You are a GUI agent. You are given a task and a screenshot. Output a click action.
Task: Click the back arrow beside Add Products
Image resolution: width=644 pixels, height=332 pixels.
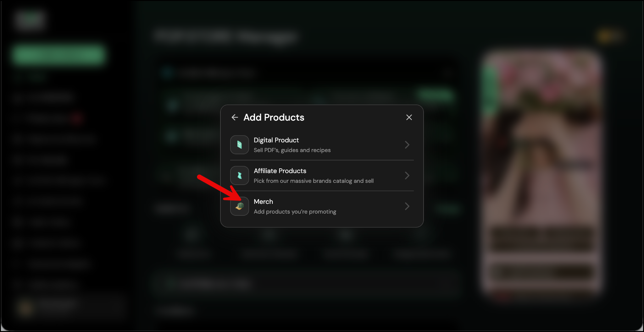(x=235, y=117)
